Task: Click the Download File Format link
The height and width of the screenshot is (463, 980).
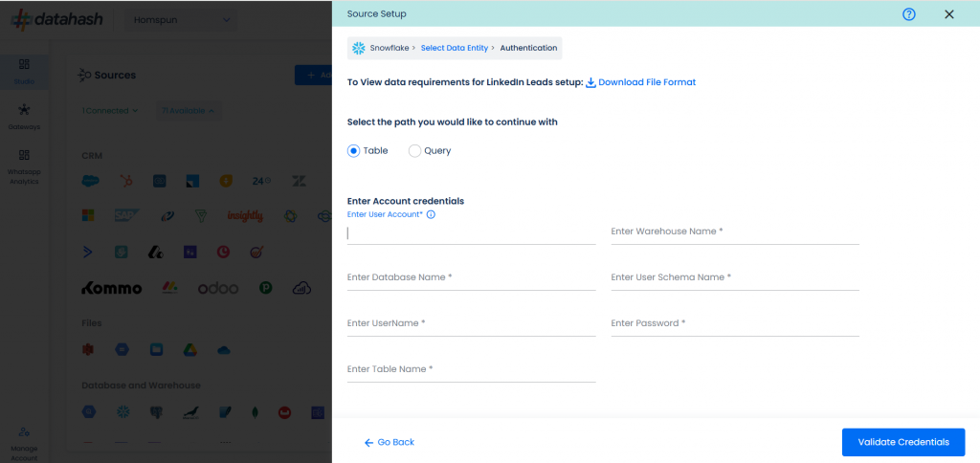Action: [x=647, y=82]
